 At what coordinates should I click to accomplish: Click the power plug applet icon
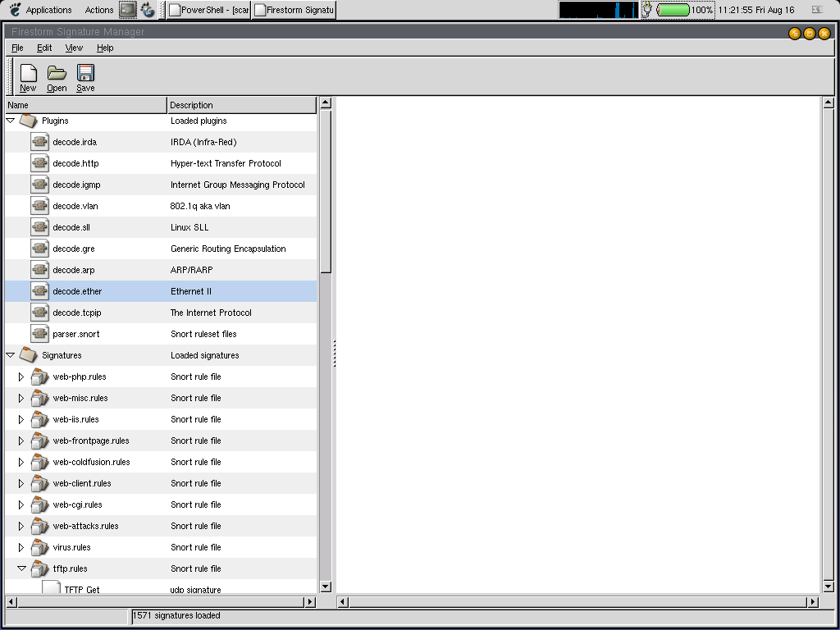647,10
